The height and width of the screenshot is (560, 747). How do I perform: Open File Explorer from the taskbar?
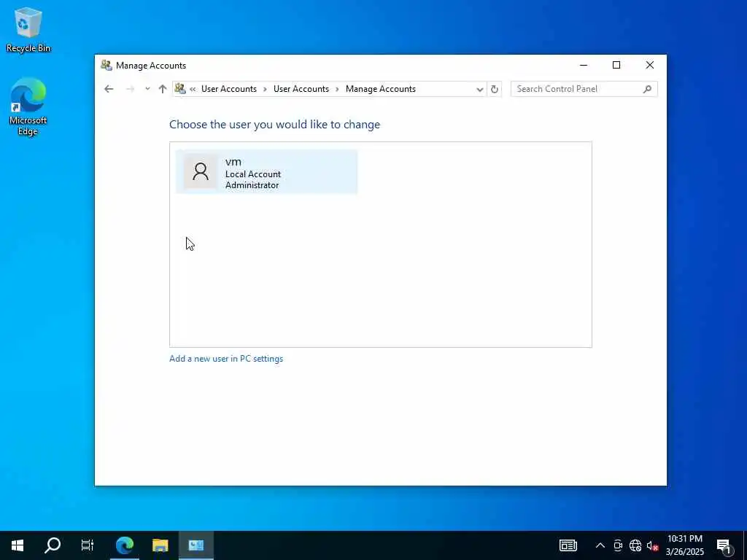[160, 545]
